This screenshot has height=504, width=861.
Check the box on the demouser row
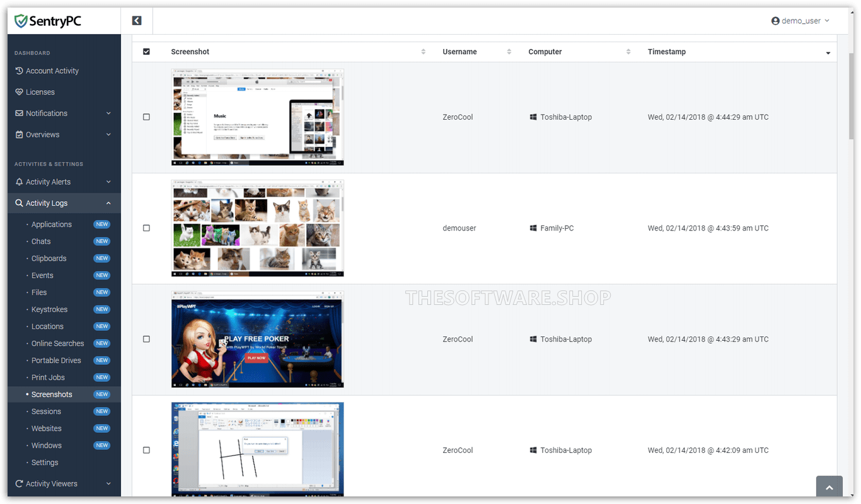click(x=146, y=228)
